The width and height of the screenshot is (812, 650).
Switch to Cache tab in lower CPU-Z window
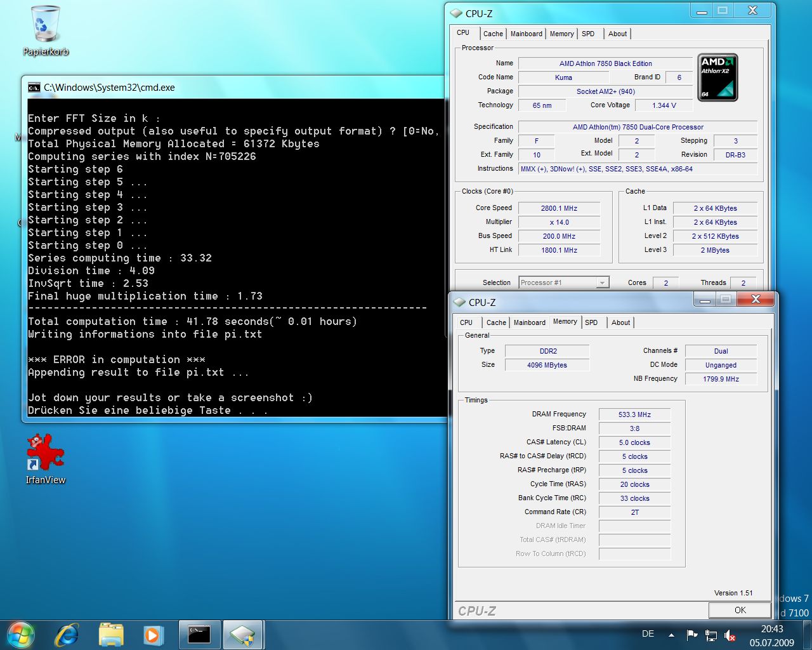click(496, 323)
